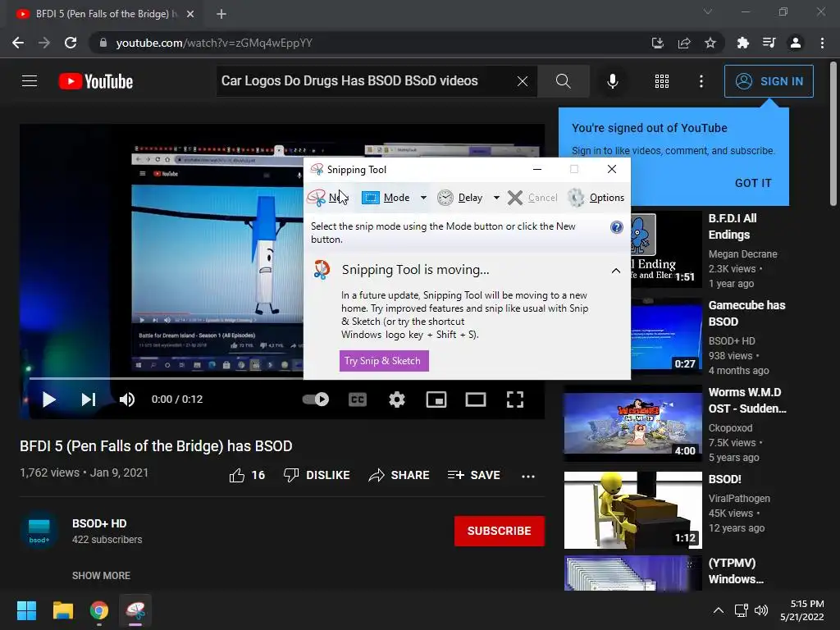Dismiss the notice with GOT IT

pos(753,183)
